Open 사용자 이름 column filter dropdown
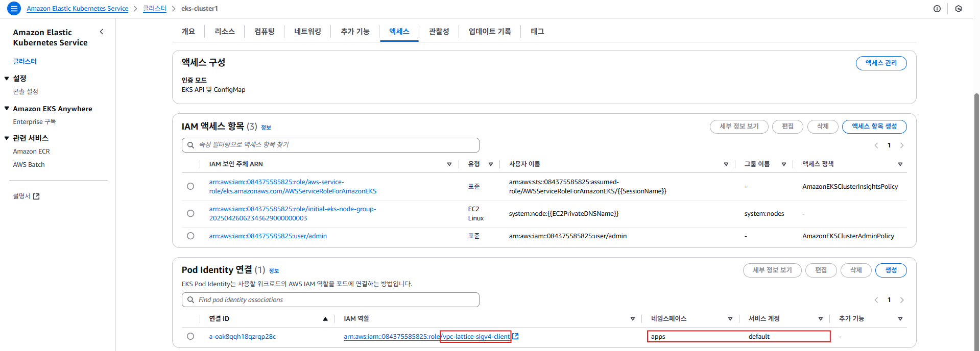The image size is (980, 351). (726, 164)
